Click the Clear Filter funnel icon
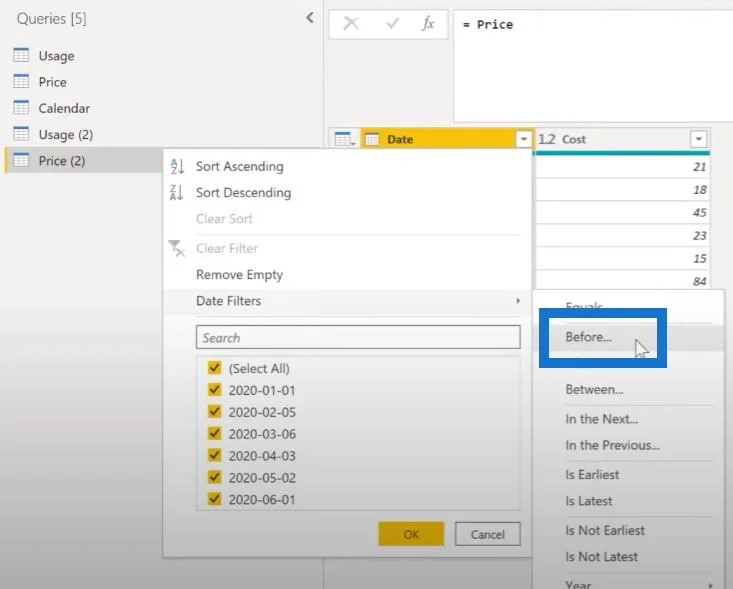 [x=176, y=248]
